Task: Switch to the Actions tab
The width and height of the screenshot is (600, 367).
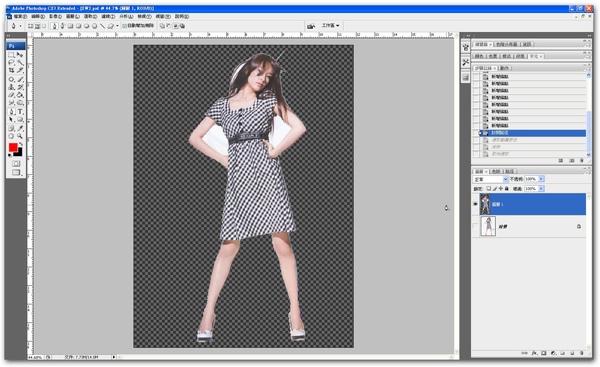Action: tap(505, 68)
